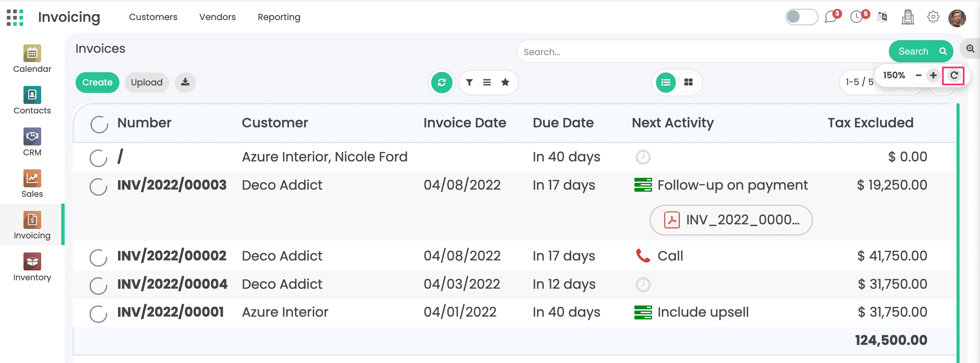Open the apps grid menu
Image resolution: width=980 pixels, height=363 pixels.
(x=15, y=17)
